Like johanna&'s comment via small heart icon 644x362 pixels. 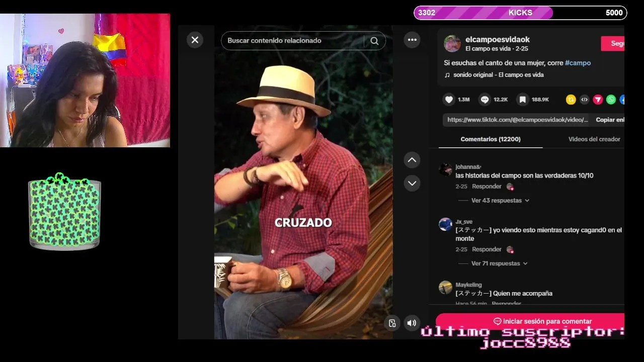[x=510, y=187]
